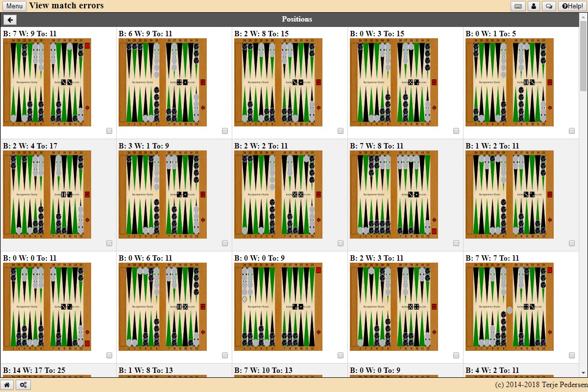588x392 pixels.
Task: Open settings gears icon at bottom
Action: (24, 385)
